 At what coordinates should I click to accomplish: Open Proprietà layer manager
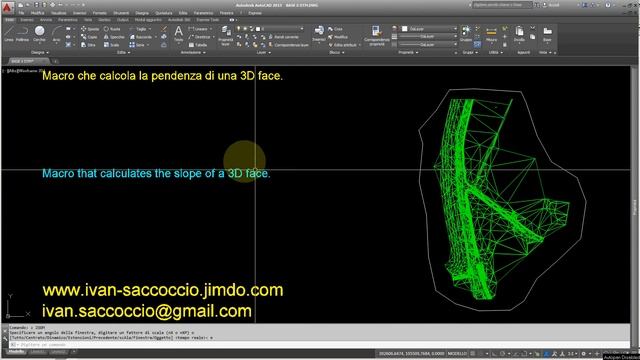(225, 36)
